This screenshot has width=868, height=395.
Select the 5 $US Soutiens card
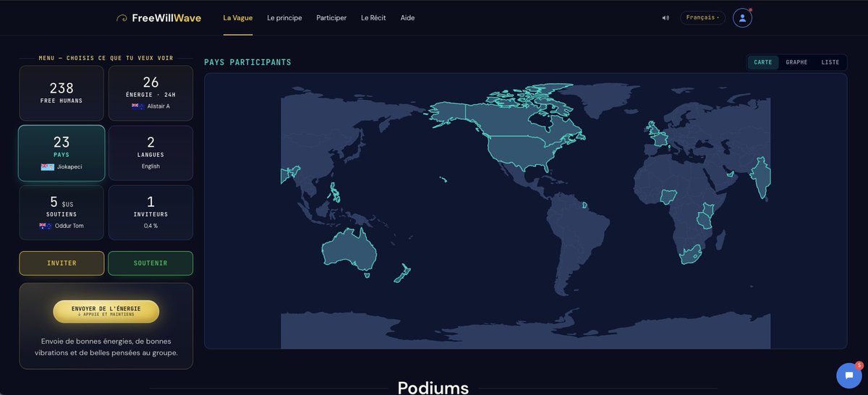tap(61, 213)
